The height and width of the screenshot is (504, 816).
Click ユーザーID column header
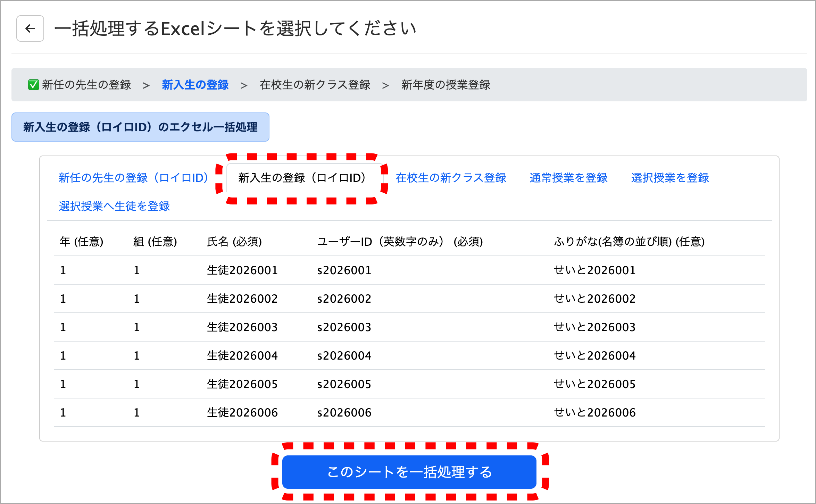click(400, 242)
